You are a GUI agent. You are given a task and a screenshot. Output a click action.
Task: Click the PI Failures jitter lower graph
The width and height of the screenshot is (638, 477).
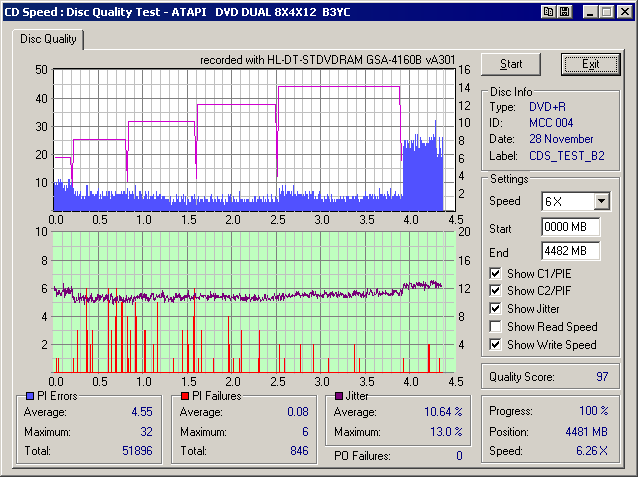pyautogui.click(x=254, y=302)
